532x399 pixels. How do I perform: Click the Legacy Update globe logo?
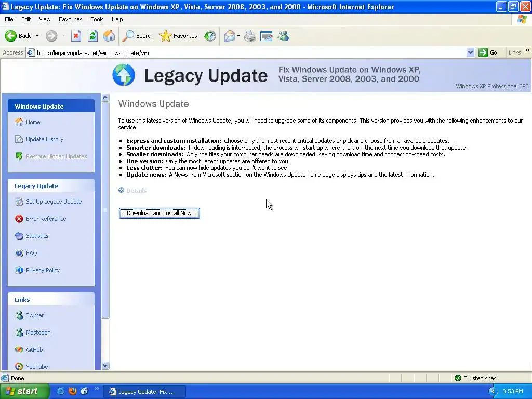pyautogui.click(x=124, y=75)
